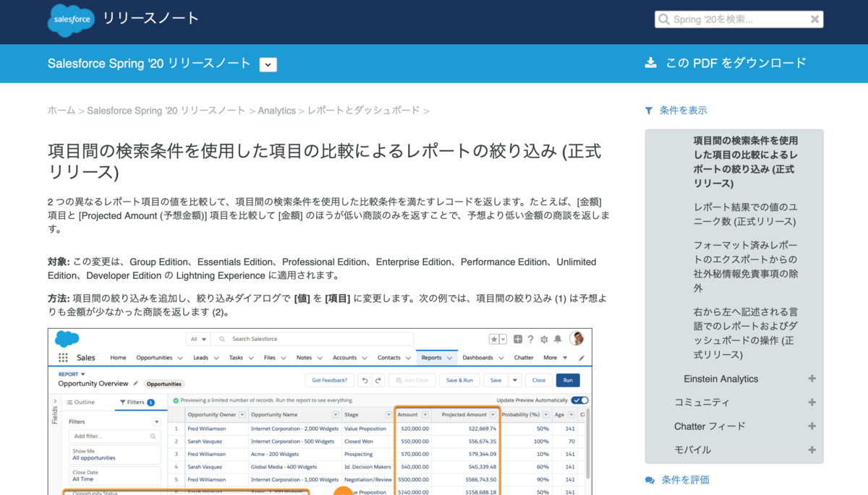The image size is (868, 495).
Task: Go to ホーム breadcrumb
Action: point(61,111)
